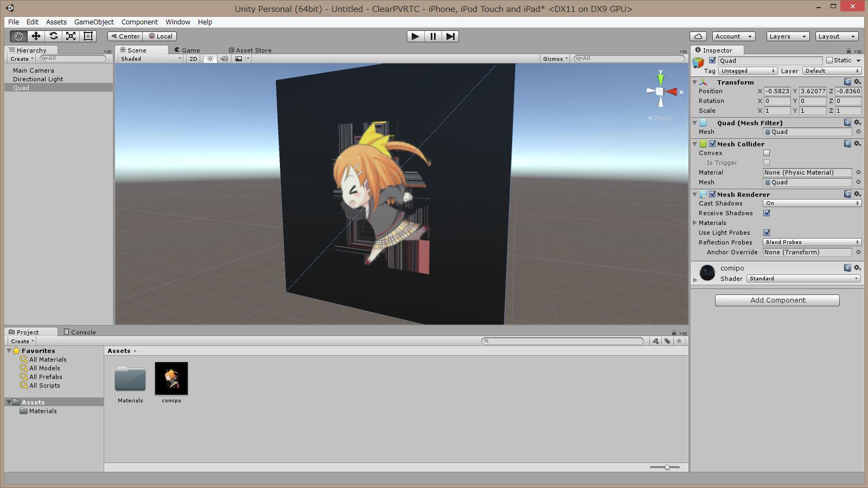Viewport: 868px width, 488px height.
Task: Open Transform component help icon
Action: coord(847,82)
